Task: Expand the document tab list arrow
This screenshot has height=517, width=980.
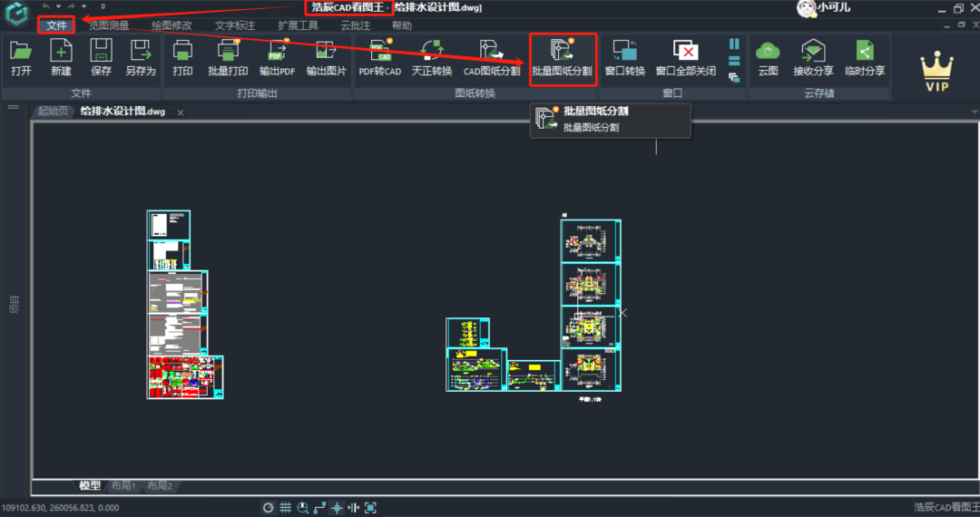Action: (14, 108)
